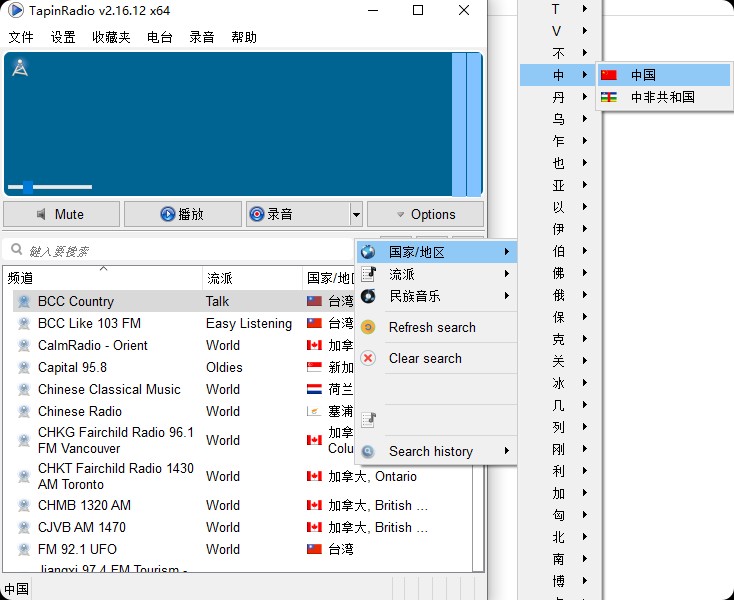Expand the 国家/地区 submenu
This screenshot has width=734, height=600.
(x=436, y=252)
